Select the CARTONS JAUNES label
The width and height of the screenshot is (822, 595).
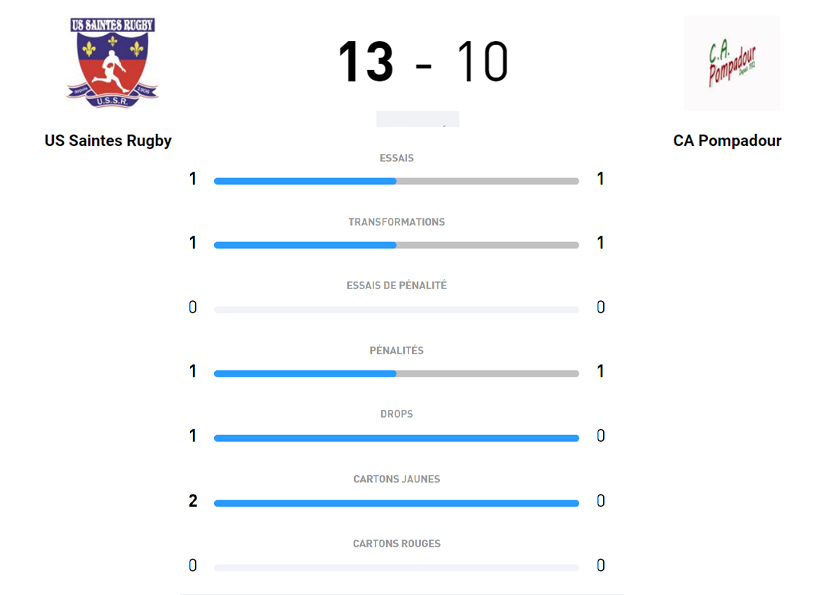pyautogui.click(x=396, y=479)
